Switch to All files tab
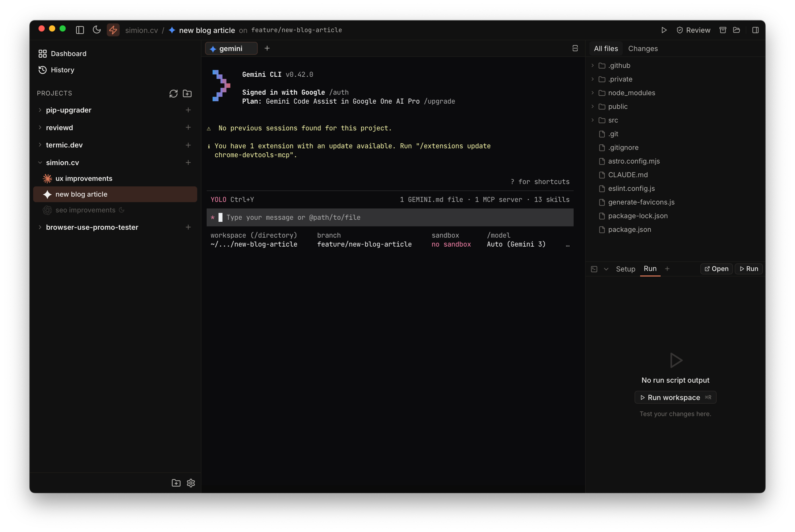 pyautogui.click(x=606, y=48)
